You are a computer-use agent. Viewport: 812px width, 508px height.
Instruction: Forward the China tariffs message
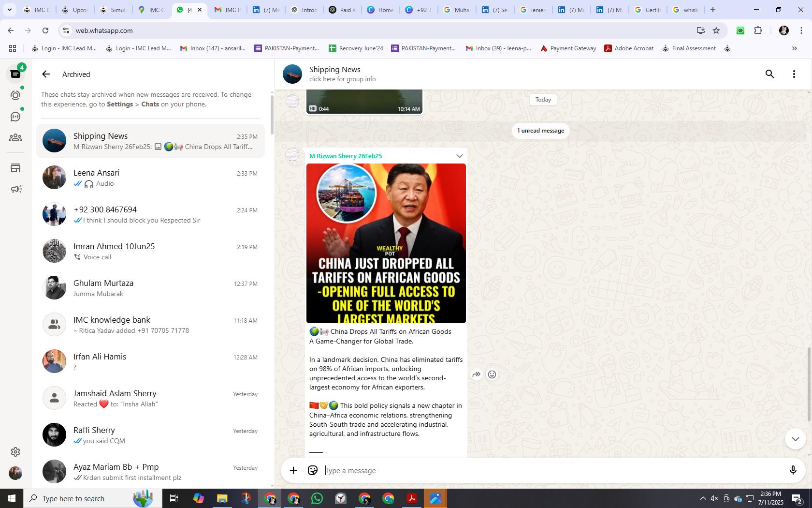coord(477,374)
